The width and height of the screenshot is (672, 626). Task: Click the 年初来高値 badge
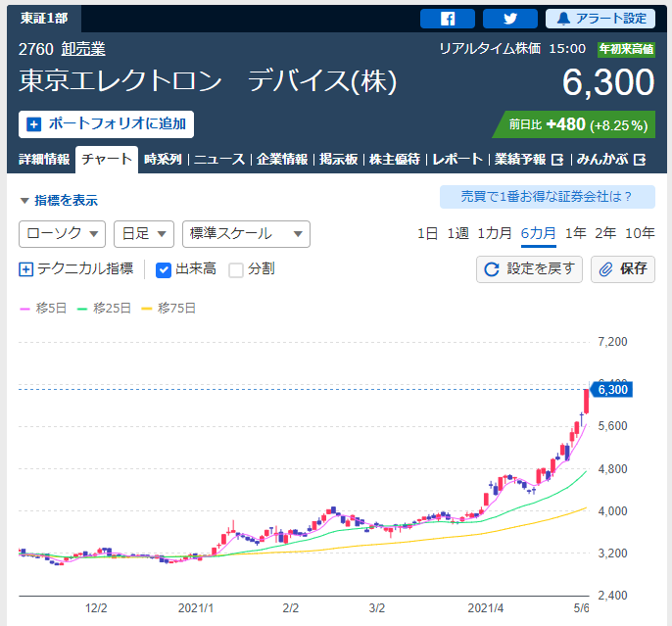point(627,49)
